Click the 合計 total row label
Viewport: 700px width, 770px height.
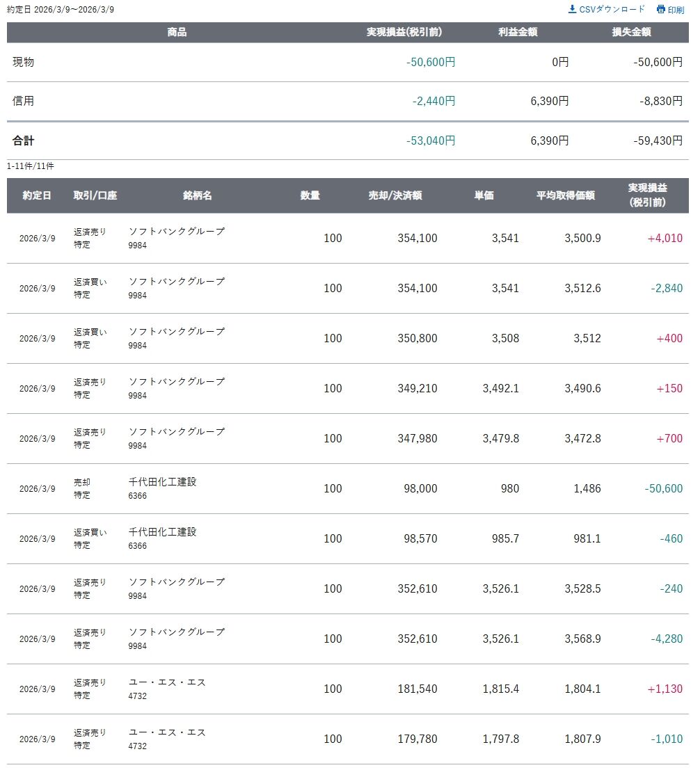coord(23,141)
